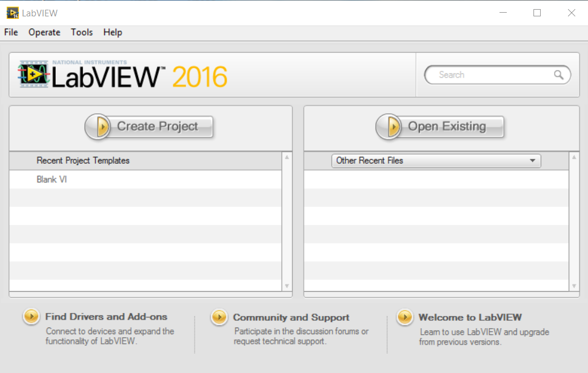Open the Tools menu

tap(81, 32)
